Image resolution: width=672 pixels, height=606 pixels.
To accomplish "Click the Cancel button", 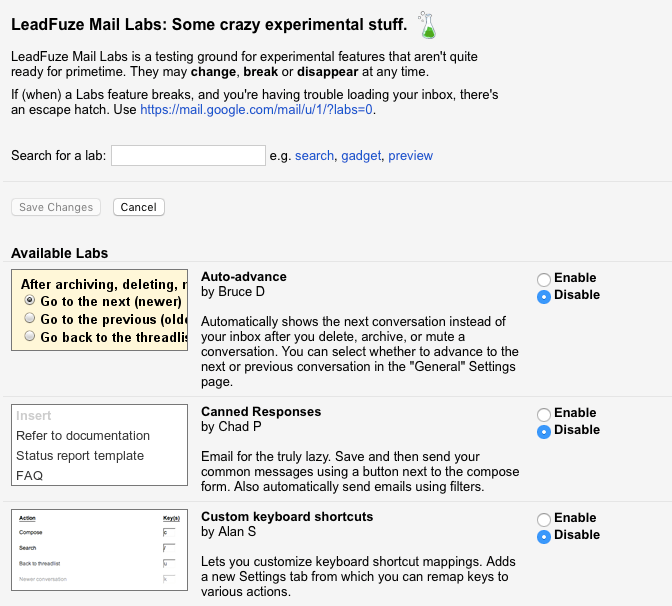I will 138,207.
